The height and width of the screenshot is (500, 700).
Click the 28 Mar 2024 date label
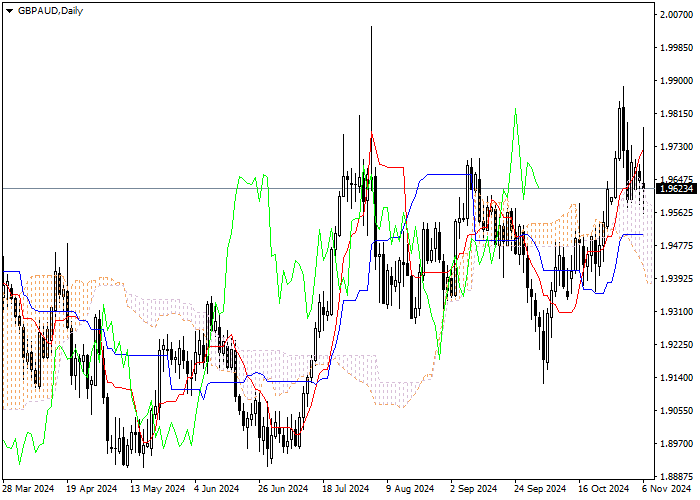(x=29, y=489)
